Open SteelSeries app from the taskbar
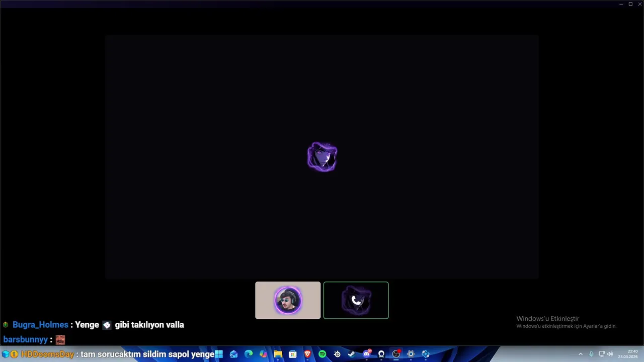644x362 pixels. 337,354
